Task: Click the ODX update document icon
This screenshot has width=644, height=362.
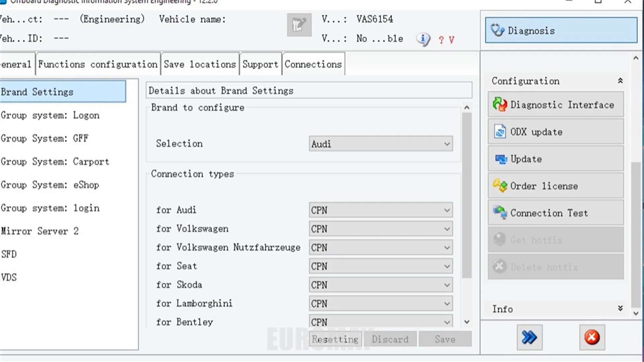Action: click(500, 132)
